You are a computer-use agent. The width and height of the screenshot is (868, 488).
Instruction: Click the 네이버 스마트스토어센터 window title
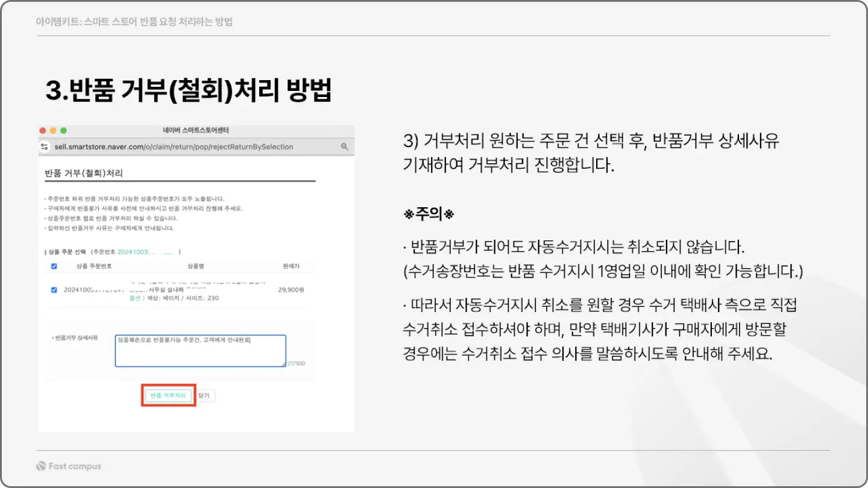coord(196,130)
